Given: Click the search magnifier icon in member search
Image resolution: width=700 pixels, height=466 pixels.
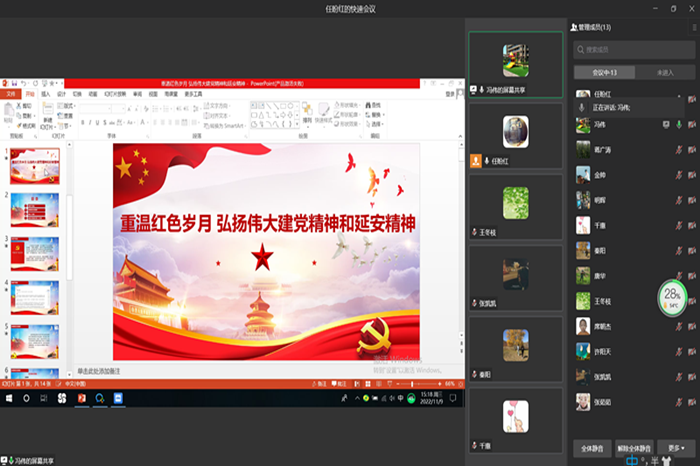Looking at the screenshot, I should (x=580, y=49).
